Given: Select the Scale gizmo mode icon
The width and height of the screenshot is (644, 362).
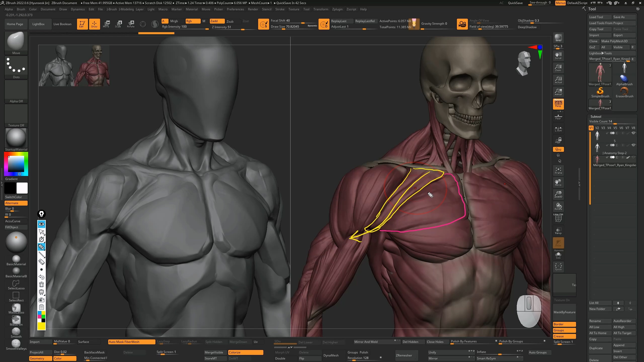Looking at the screenshot, I should click(118, 24).
